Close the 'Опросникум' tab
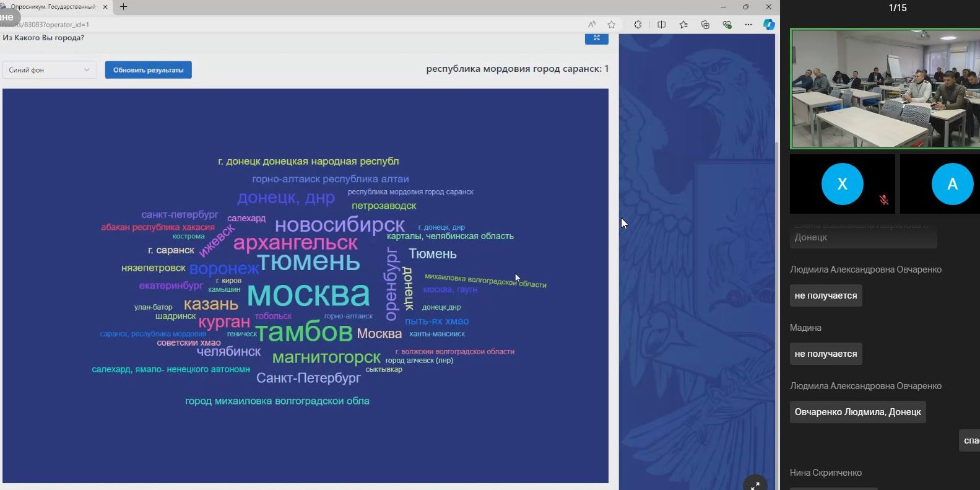Viewport: 980px width, 490px height. tap(105, 7)
